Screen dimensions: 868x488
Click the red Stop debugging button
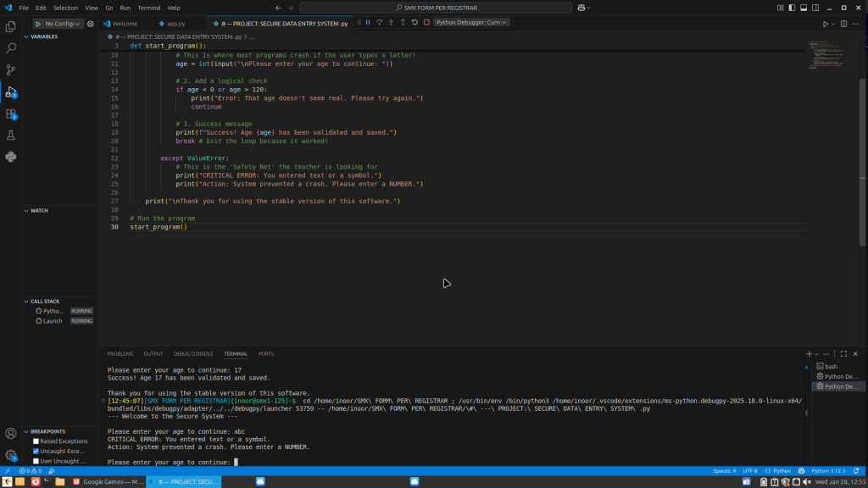[x=426, y=23]
